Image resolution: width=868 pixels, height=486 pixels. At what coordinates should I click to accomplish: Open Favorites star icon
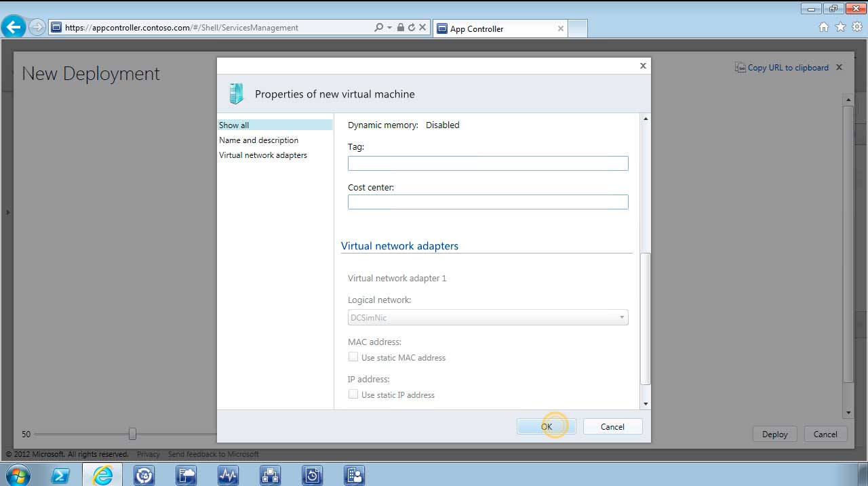[840, 27]
